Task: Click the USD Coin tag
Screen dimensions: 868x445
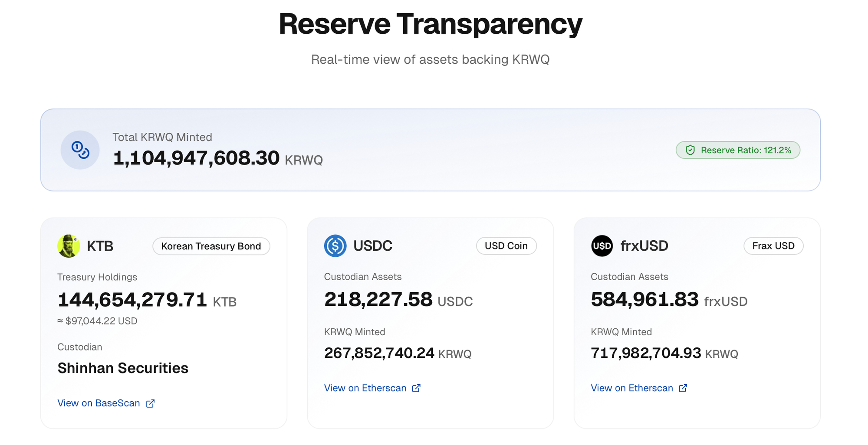Action: pos(506,246)
